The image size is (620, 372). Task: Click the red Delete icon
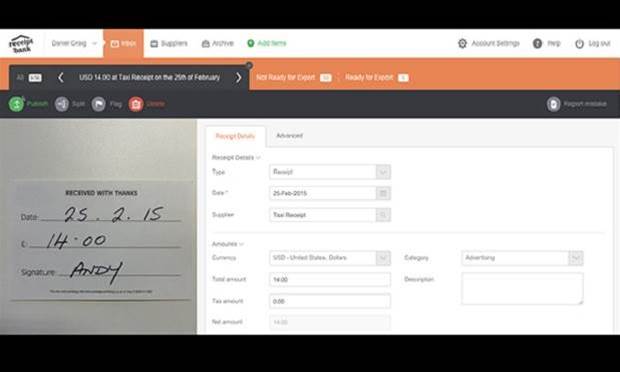[136, 104]
